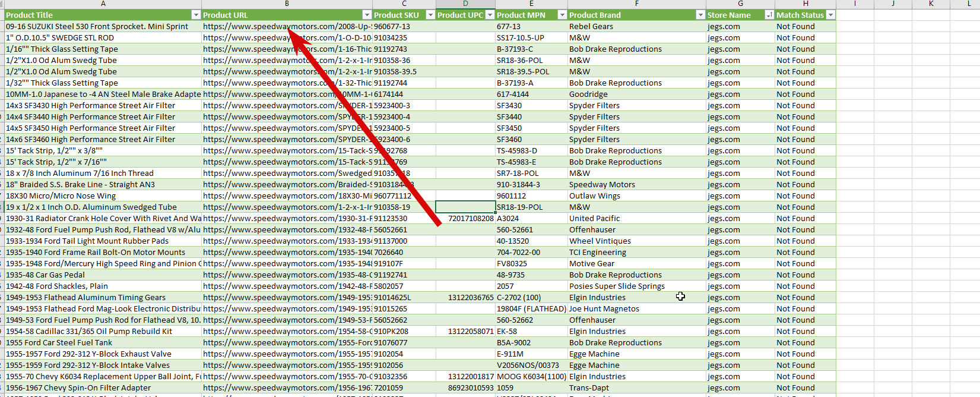Image resolution: width=980 pixels, height=397 pixels.
Task: Select column K header
Action: pos(931,4)
